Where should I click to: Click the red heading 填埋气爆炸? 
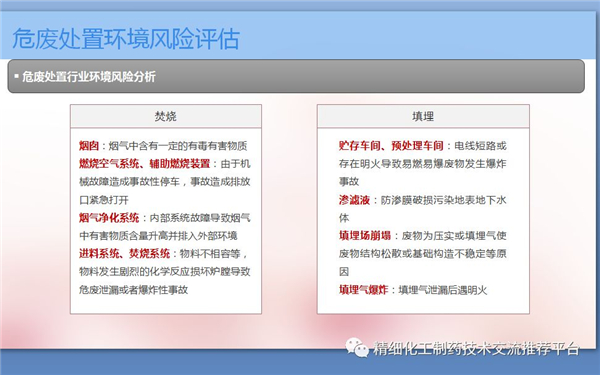pos(364,290)
